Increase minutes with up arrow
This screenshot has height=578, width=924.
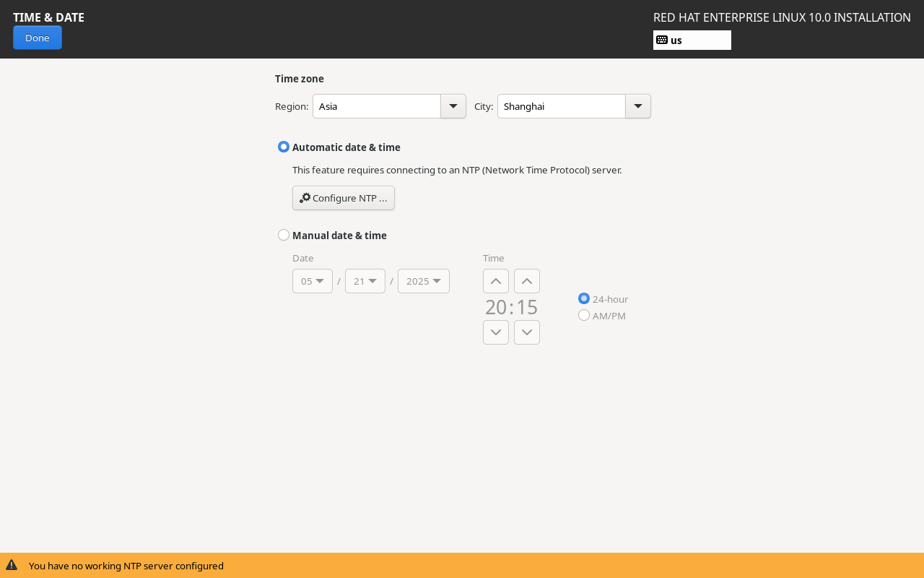click(527, 281)
